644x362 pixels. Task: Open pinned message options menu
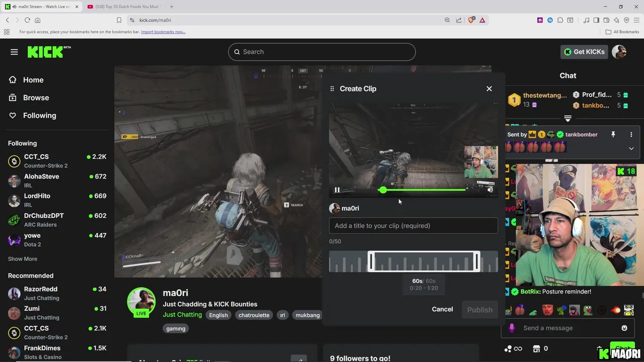click(631, 135)
